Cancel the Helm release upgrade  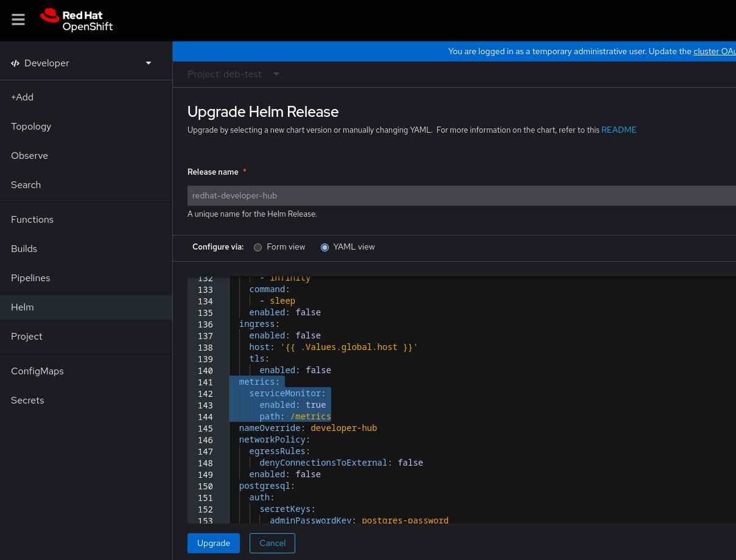(272, 543)
